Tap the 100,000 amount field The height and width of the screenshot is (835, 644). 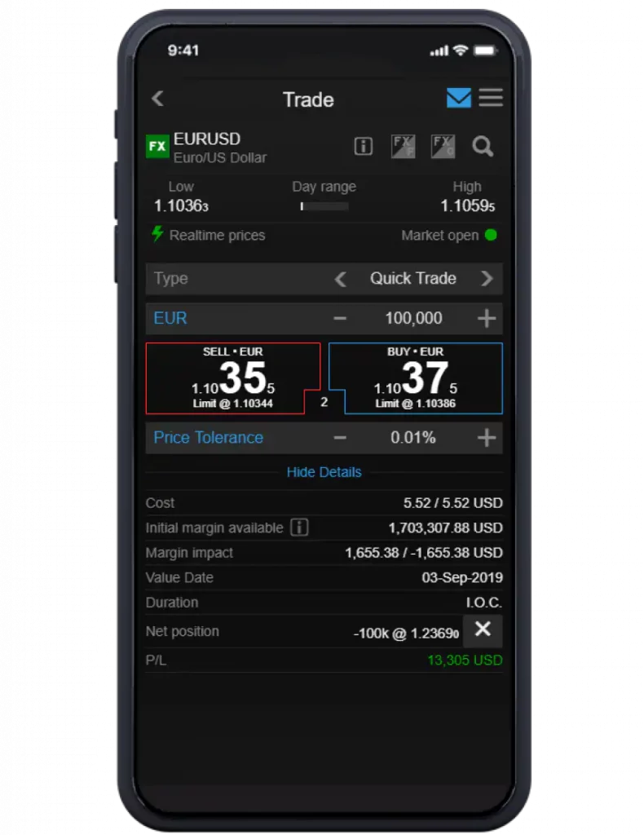(x=413, y=319)
